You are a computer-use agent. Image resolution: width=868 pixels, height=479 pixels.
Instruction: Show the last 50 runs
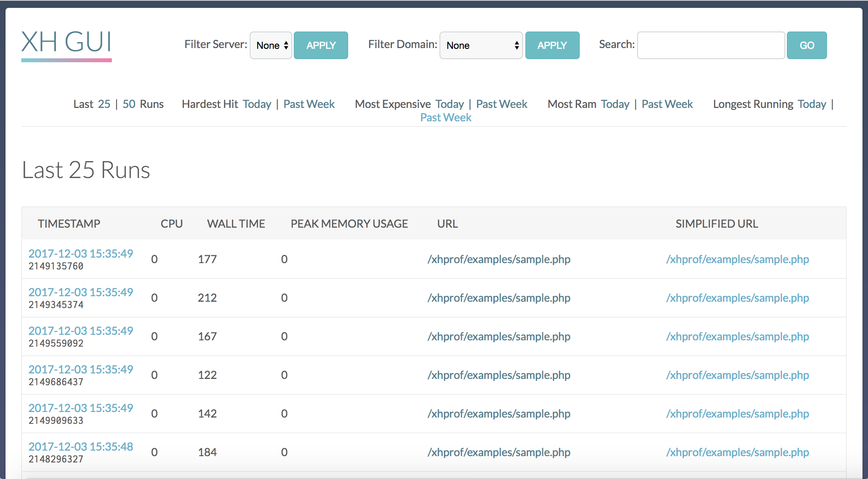pyautogui.click(x=129, y=104)
